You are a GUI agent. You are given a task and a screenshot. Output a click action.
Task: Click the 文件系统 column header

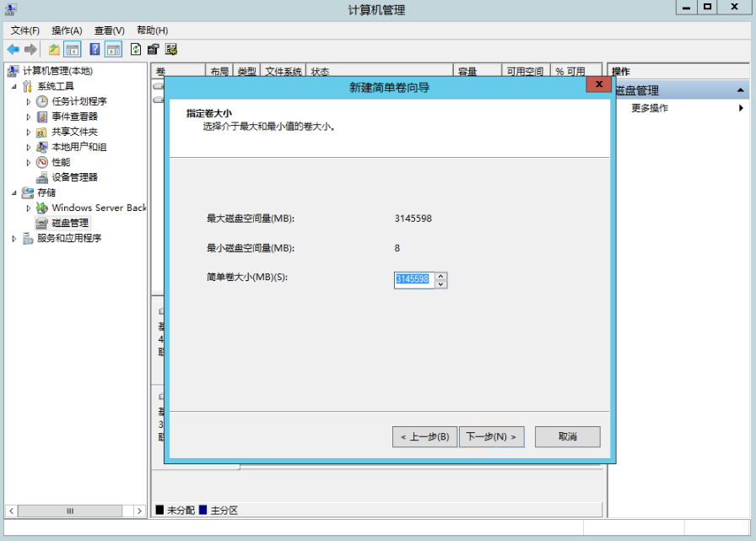pyautogui.click(x=283, y=72)
